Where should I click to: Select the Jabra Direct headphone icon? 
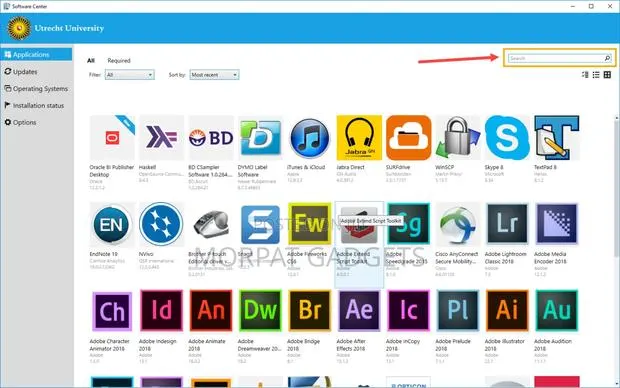coord(359,138)
